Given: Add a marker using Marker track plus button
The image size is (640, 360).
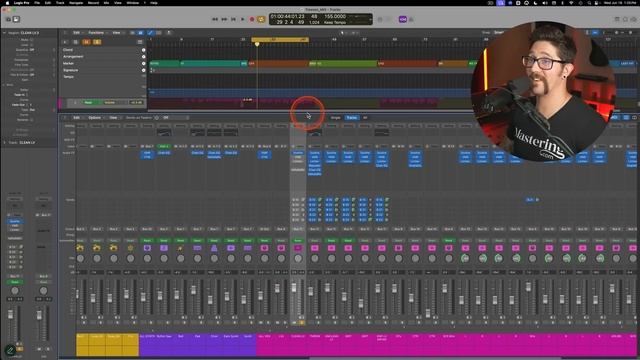Looking at the screenshot, I should click(144, 63).
